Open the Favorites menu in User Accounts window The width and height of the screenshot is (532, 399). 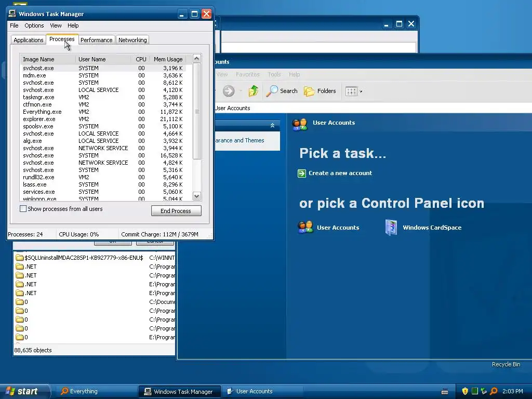tap(248, 74)
